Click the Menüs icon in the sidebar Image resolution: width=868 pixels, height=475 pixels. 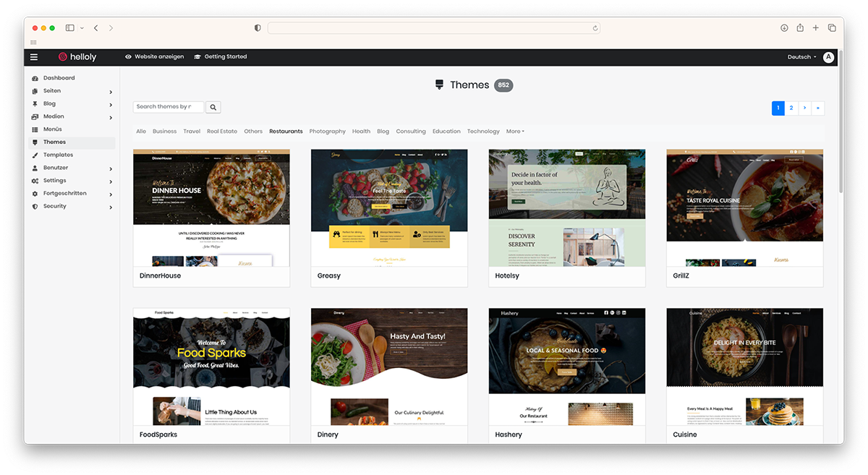[35, 129]
